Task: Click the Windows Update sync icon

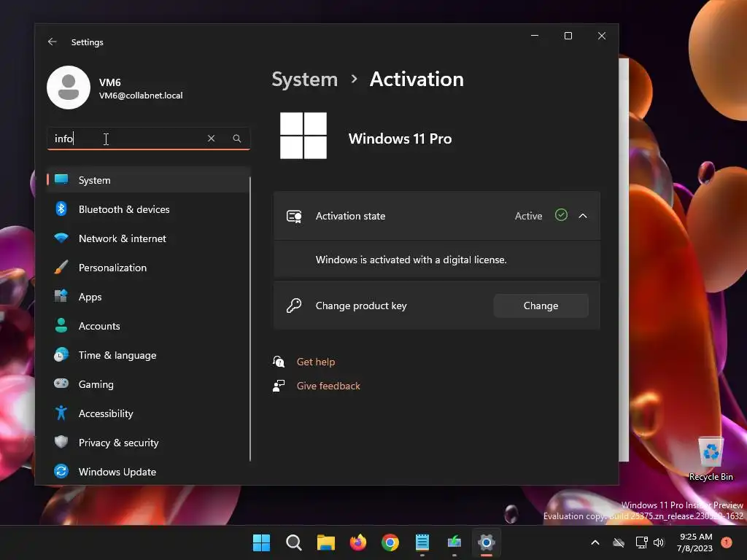Action: pos(61,472)
